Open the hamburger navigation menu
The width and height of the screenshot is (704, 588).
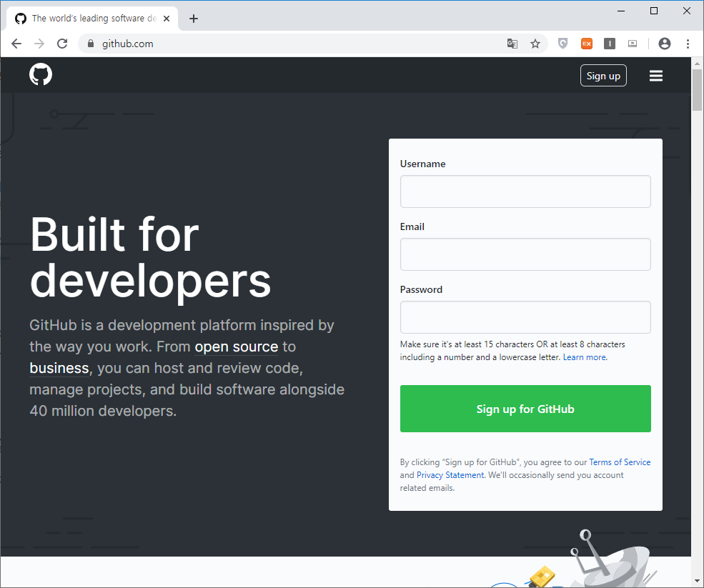coord(656,76)
